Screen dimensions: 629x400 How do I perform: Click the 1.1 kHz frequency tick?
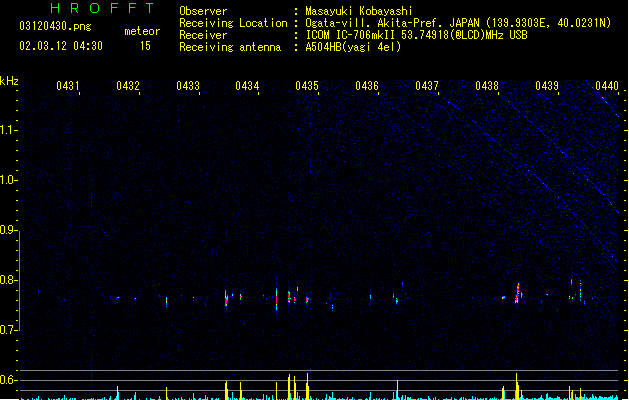(x=8, y=130)
